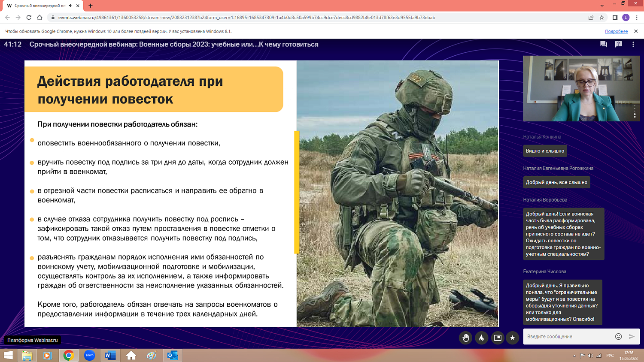Raise hand in the webinar
Image resolution: width=644 pixels, height=362 pixels.
465,338
